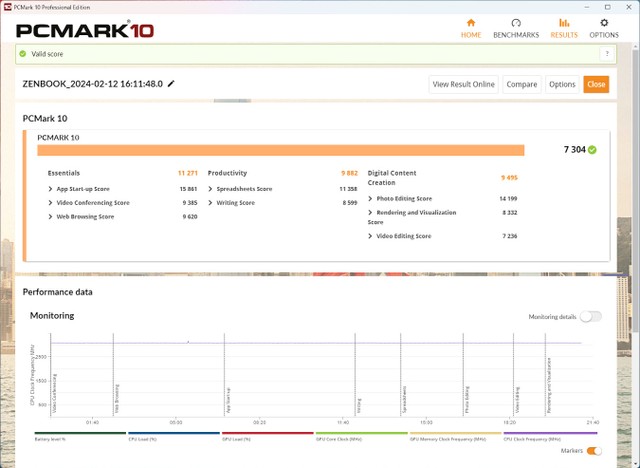The height and width of the screenshot is (468, 640).
Task: Click the orange PCMARK 10 score bar
Action: click(281, 150)
